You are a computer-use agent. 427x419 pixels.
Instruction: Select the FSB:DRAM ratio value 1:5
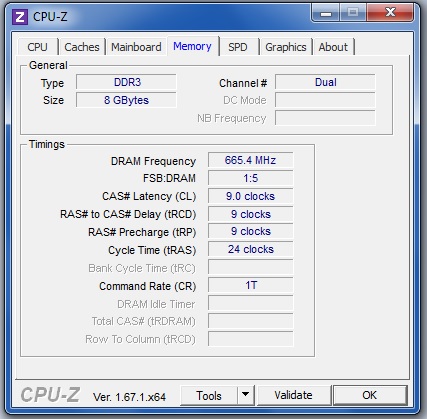point(251,178)
